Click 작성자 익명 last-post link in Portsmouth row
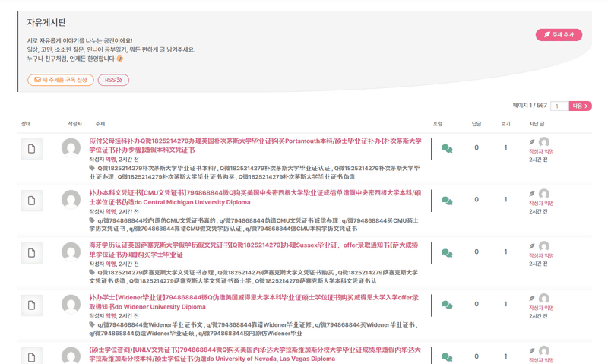The width and height of the screenshot is (608, 364). (541, 151)
